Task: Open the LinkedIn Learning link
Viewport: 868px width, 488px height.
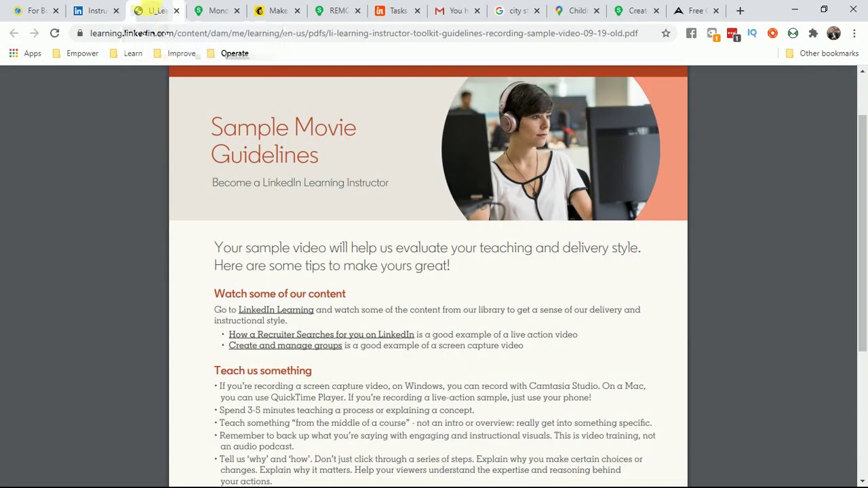Action: pyautogui.click(x=276, y=310)
